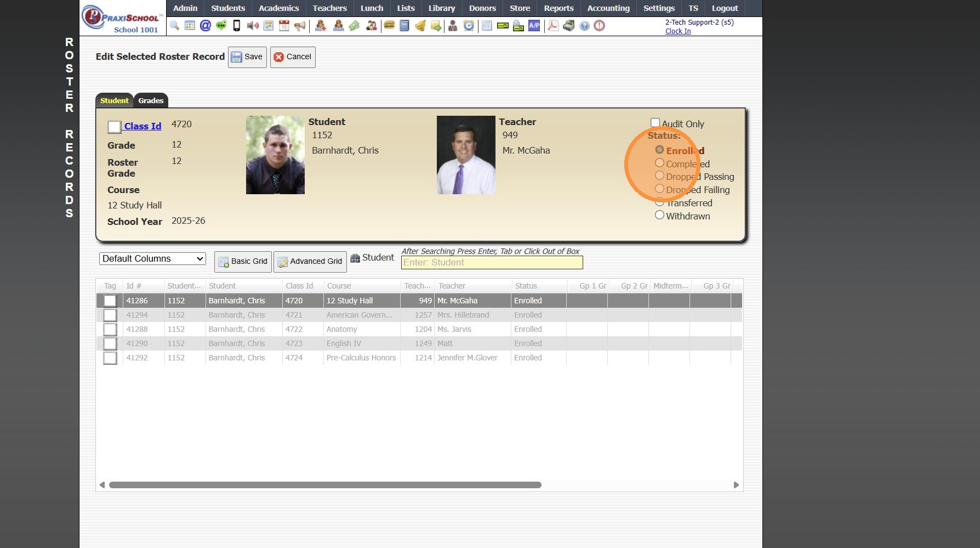Select the Enrolled status radio button
Image resolution: width=980 pixels, height=548 pixels.
(x=660, y=150)
